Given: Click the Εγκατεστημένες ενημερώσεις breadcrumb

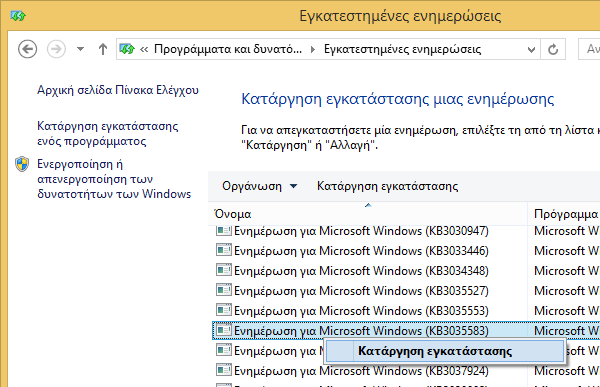Looking at the screenshot, I should coord(402,49).
